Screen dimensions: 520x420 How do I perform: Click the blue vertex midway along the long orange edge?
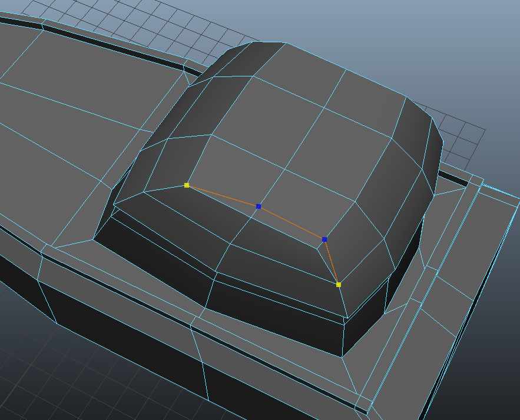259,206
